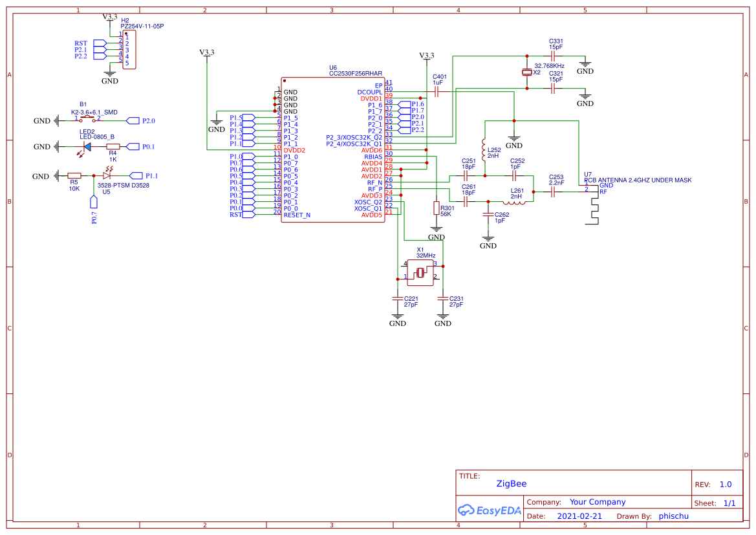Click the P1.1 net port near U5
The image size is (756, 535).
pos(137,175)
